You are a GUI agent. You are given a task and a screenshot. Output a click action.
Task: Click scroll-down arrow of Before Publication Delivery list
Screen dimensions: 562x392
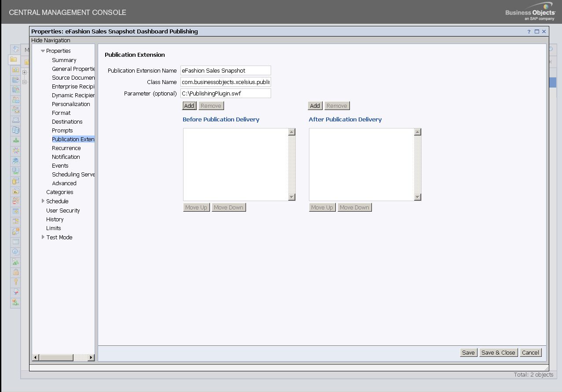click(292, 197)
